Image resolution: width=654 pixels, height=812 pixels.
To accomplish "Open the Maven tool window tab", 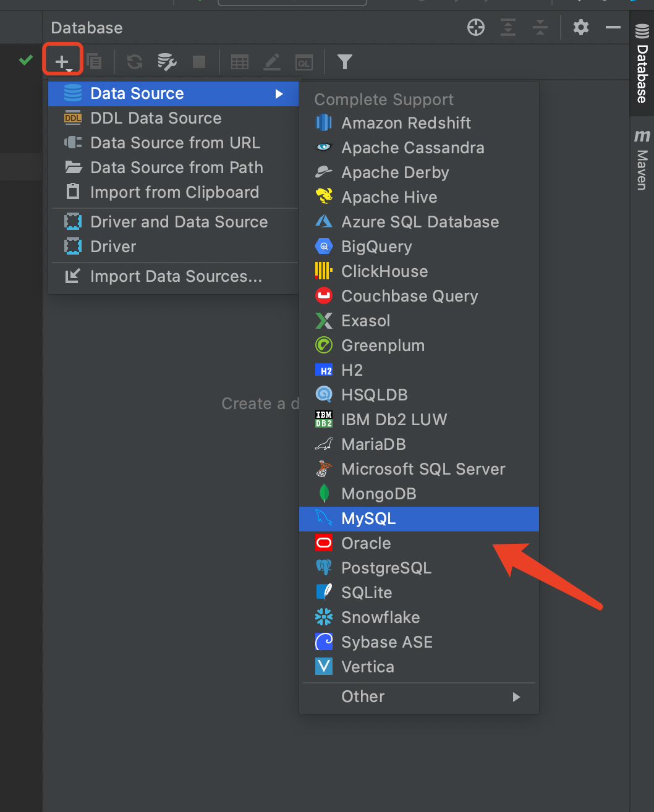I will (x=642, y=159).
